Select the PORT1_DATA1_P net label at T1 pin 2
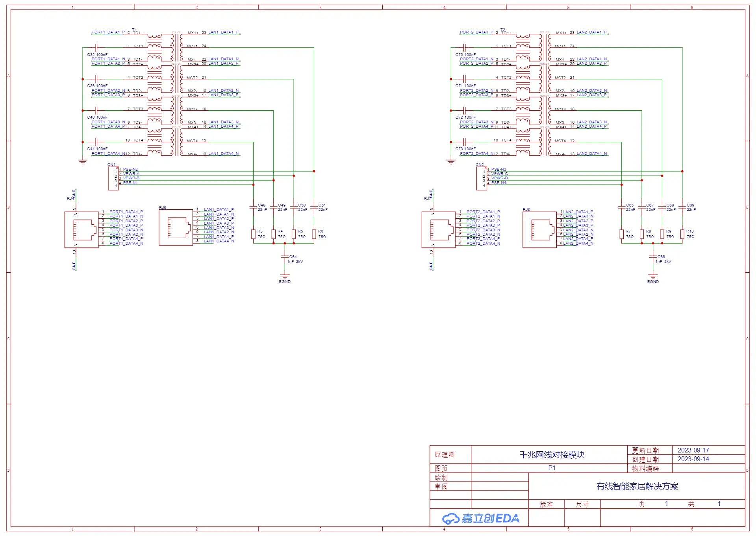 click(x=108, y=32)
